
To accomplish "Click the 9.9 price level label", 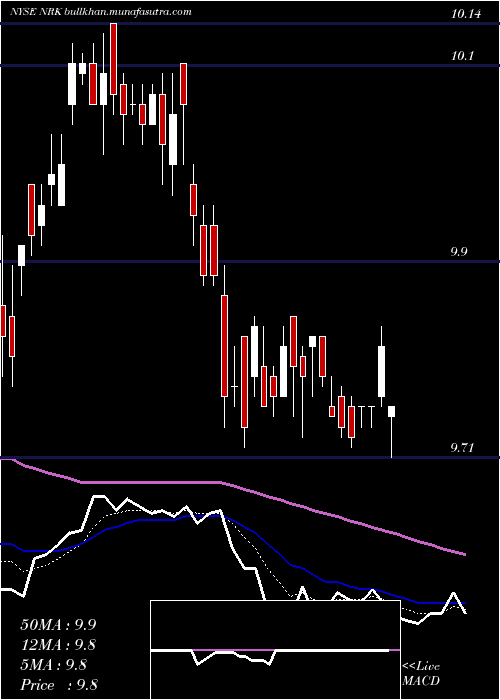I will [459, 252].
